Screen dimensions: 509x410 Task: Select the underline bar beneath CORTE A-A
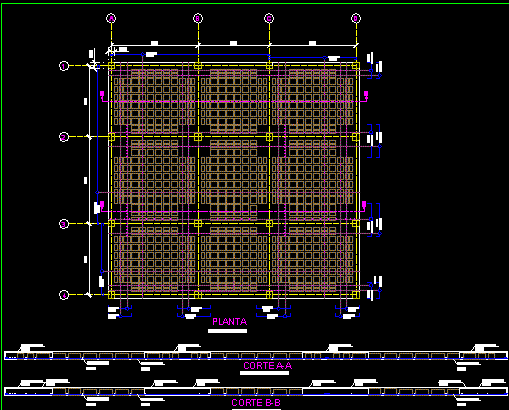coord(264,373)
